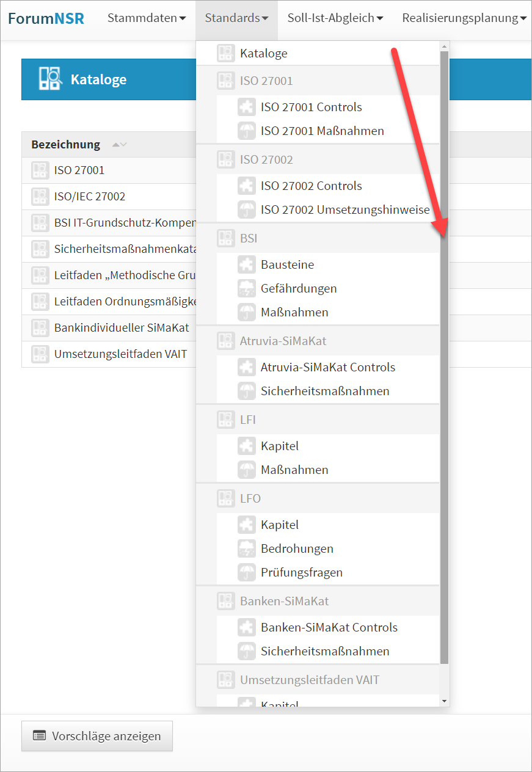This screenshot has height=772, width=532.
Task: Click the rain cloud icon beside Gefährdungen
Action: pos(246,288)
